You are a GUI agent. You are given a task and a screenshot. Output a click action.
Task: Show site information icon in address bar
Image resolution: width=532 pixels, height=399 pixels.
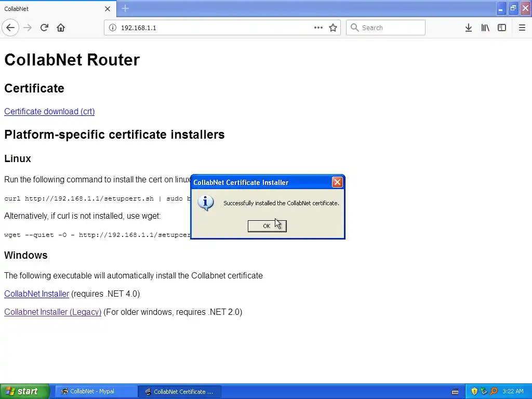(113, 28)
